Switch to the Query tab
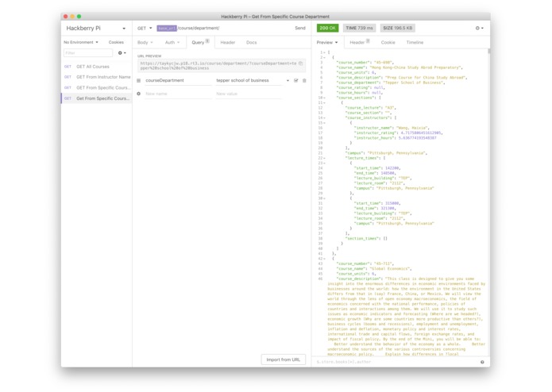The height and width of the screenshot is (392, 552). tap(200, 43)
